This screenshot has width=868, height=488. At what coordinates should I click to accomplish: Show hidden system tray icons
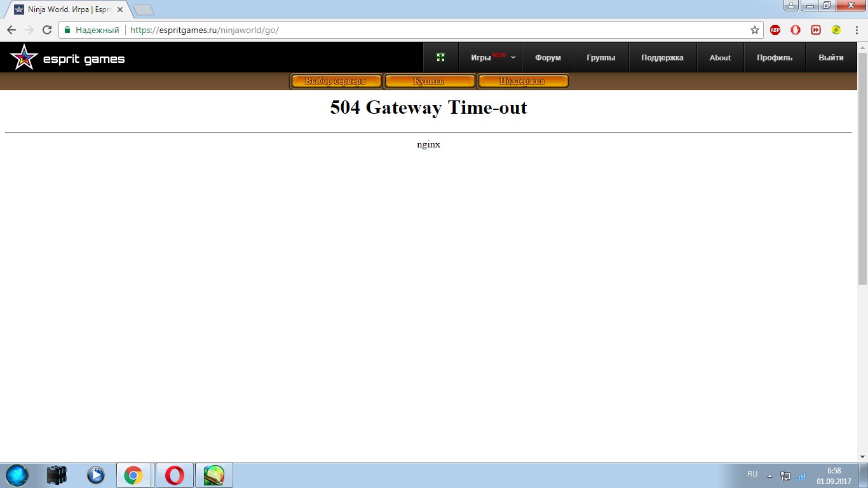click(x=770, y=476)
